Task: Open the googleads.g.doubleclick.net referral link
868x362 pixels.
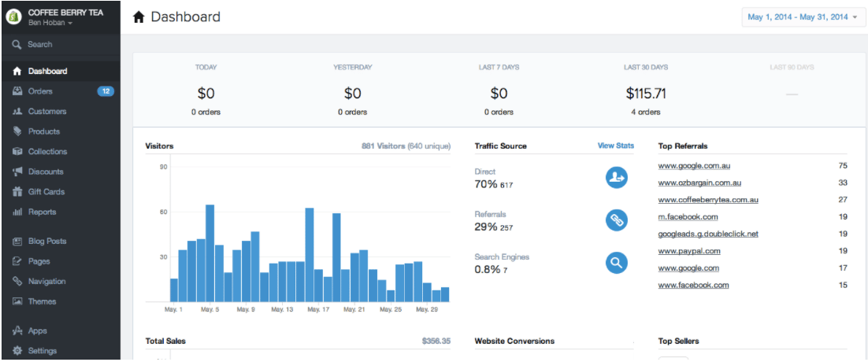Action: click(x=708, y=234)
